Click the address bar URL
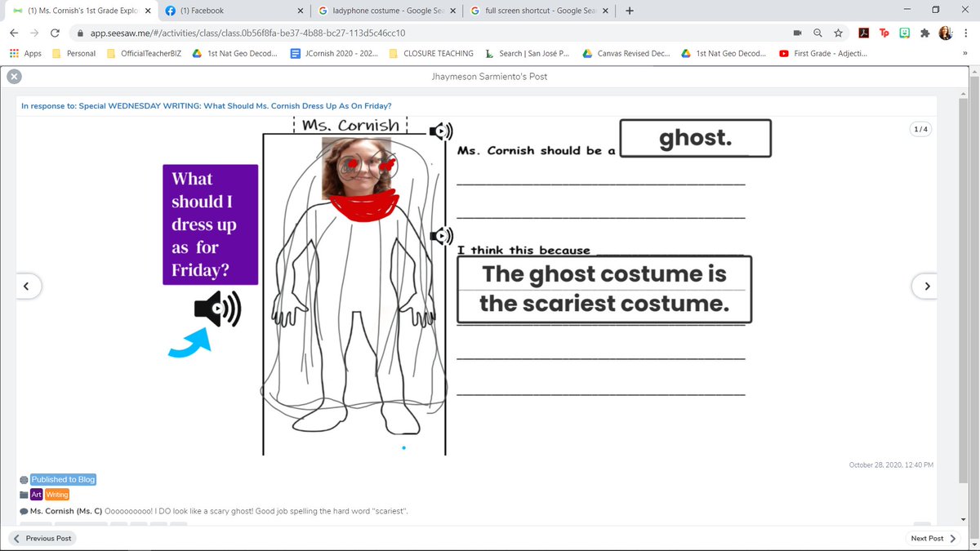Screen dimensions: 980x551 pyautogui.click(x=248, y=33)
